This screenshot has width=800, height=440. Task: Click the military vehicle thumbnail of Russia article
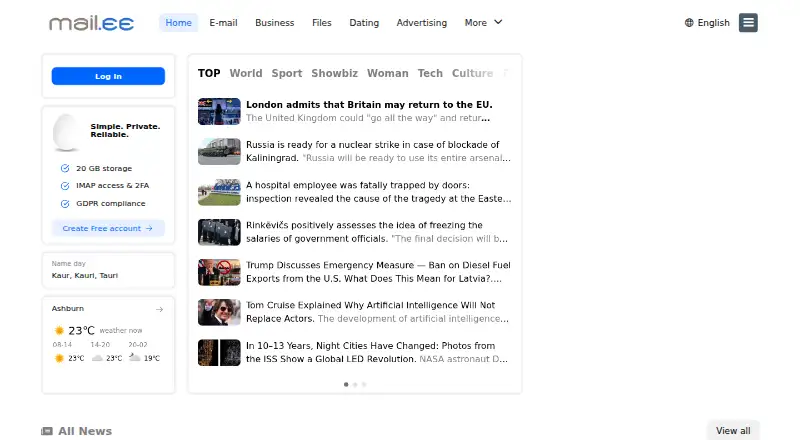click(219, 152)
